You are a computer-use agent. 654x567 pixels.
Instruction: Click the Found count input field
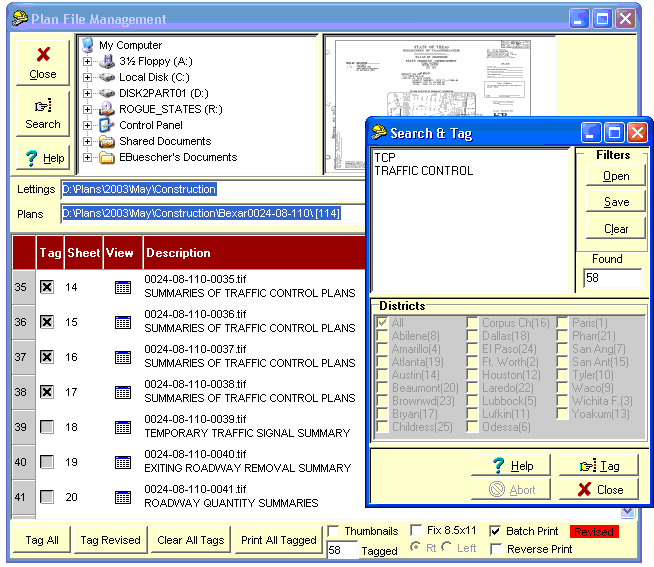point(611,278)
